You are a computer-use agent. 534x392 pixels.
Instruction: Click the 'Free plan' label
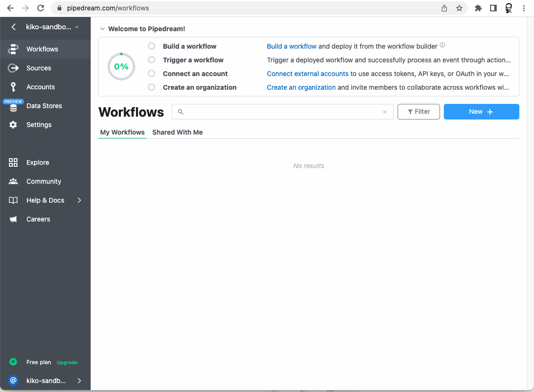tap(39, 362)
